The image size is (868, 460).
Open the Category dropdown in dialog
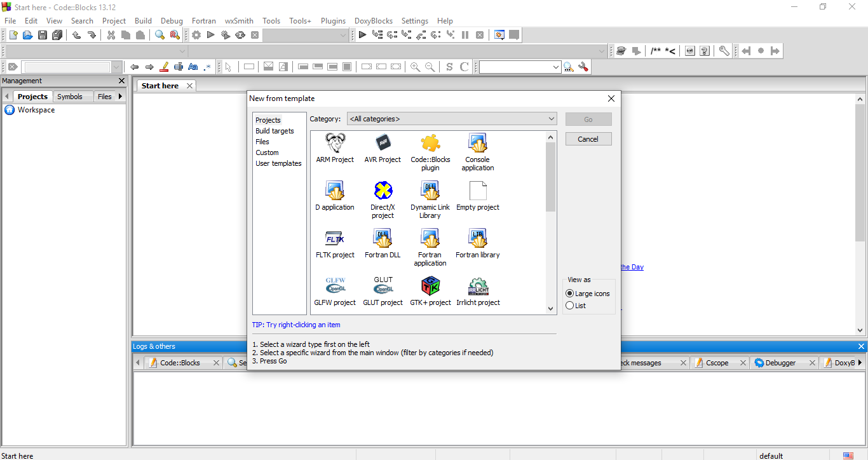452,119
